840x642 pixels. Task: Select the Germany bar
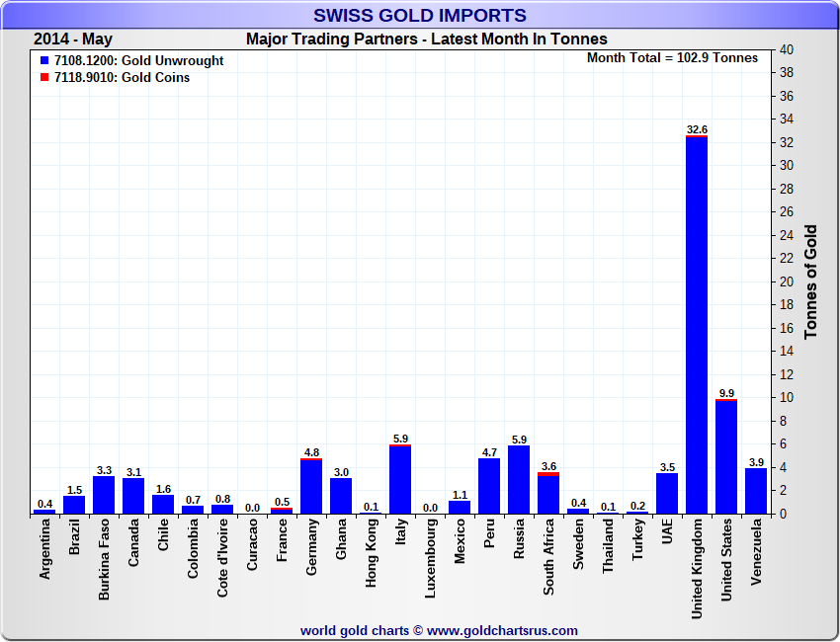[311, 487]
